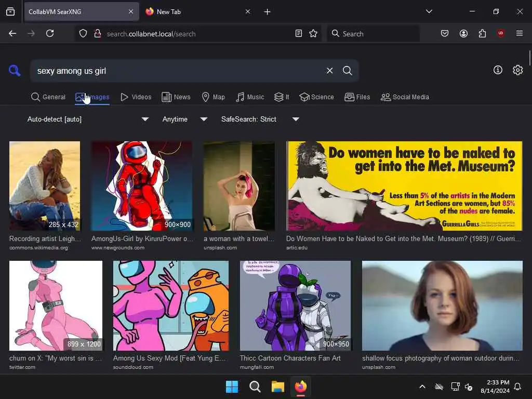Image resolution: width=532 pixels, height=399 pixels.
Task: Open the SearXNG about info icon
Action: [498, 70]
